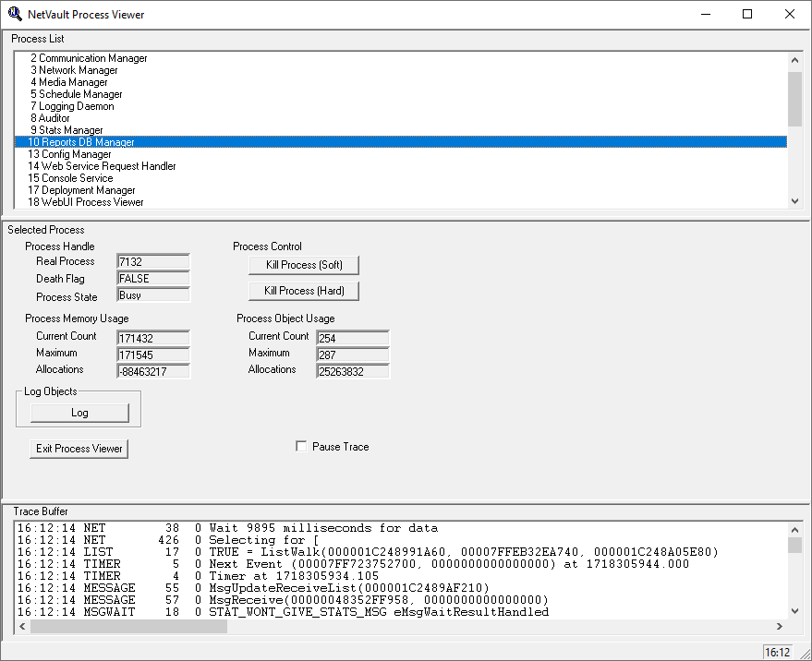Click the trace buffer scroll left arrow

(x=22, y=626)
